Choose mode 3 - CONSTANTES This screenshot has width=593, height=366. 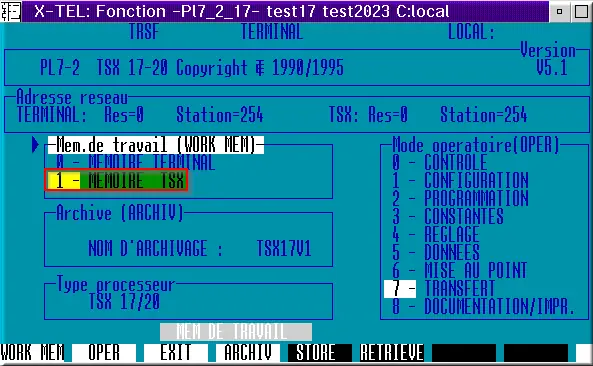tap(447, 217)
